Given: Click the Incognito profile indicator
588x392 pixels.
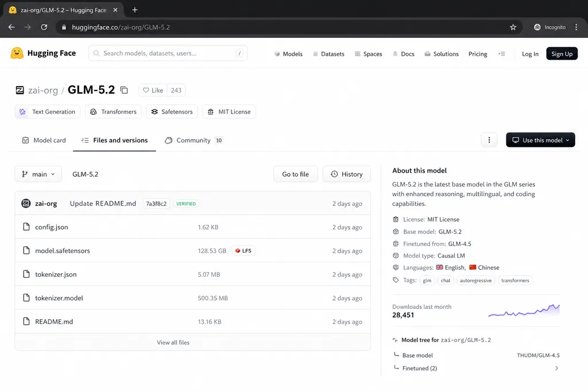Looking at the screenshot, I should click(x=550, y=27).
